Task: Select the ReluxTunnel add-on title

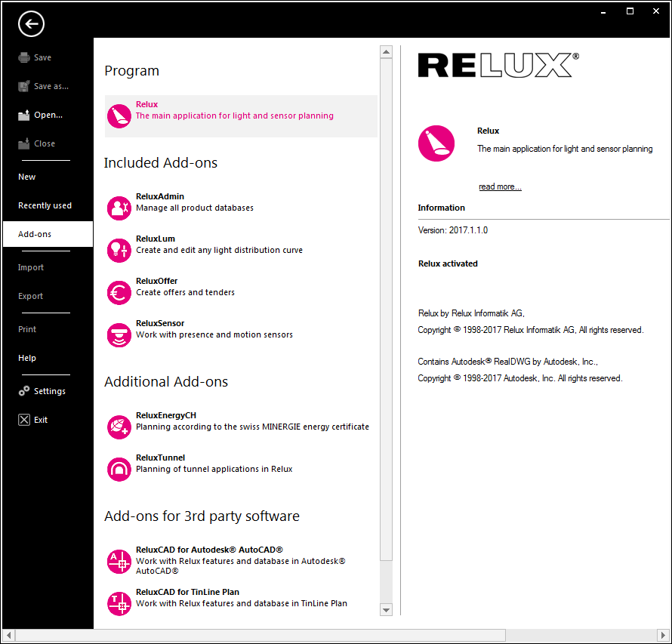Action: [160, 458]
